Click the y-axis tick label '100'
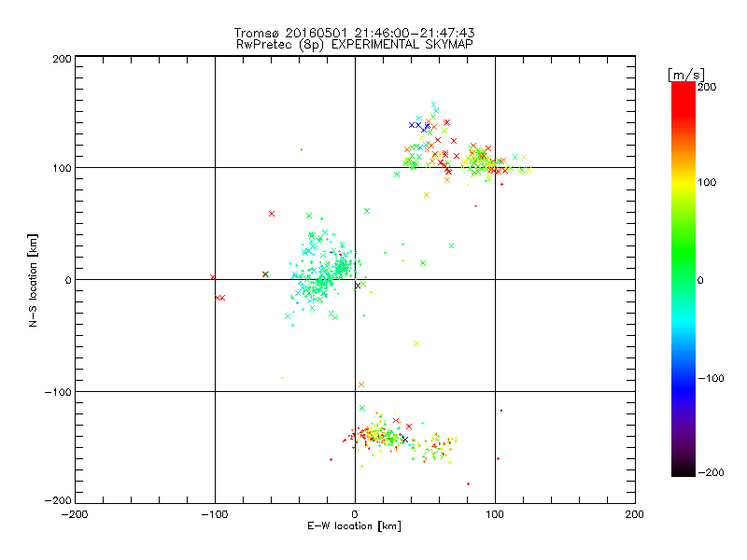The height and width of the screenshot is (560, 747). (x=62, y=168)
